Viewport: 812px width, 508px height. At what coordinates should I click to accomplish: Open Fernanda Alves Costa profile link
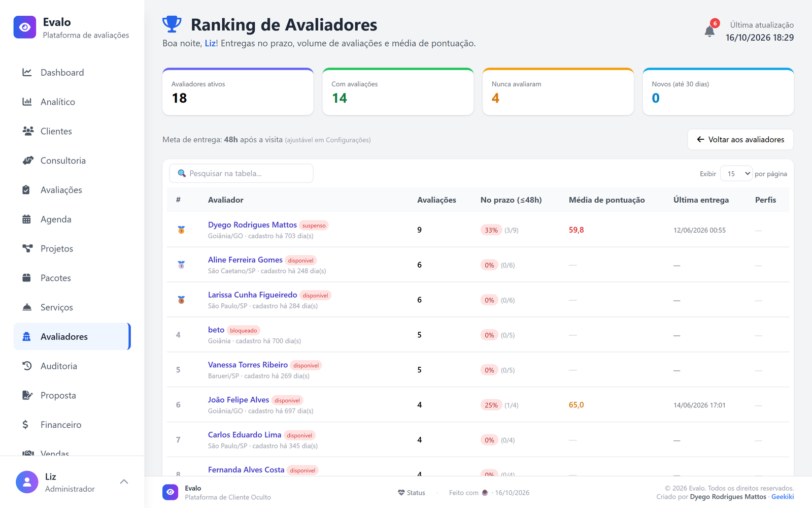[246, 470]
